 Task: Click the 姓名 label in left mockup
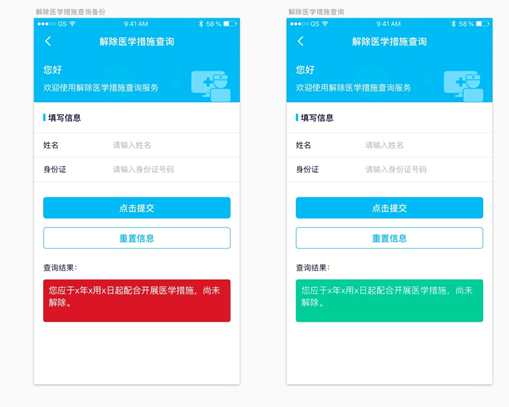51,145
